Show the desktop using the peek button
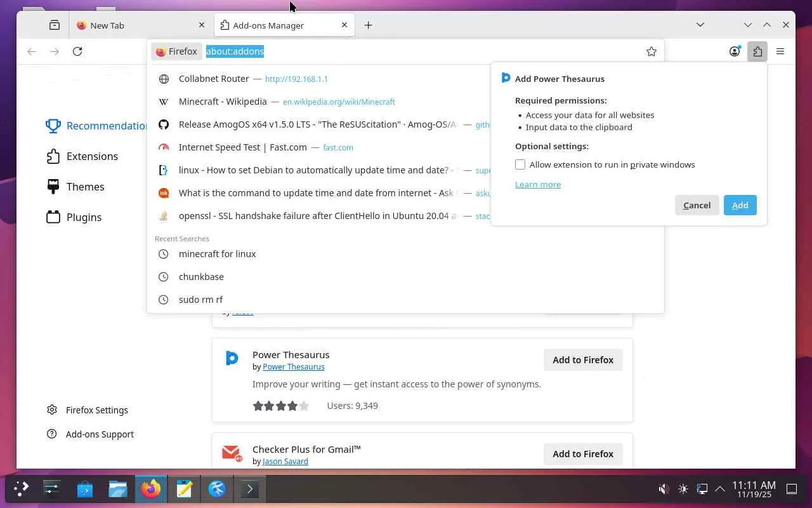812x508 pixels. click(x=792, y=489)
